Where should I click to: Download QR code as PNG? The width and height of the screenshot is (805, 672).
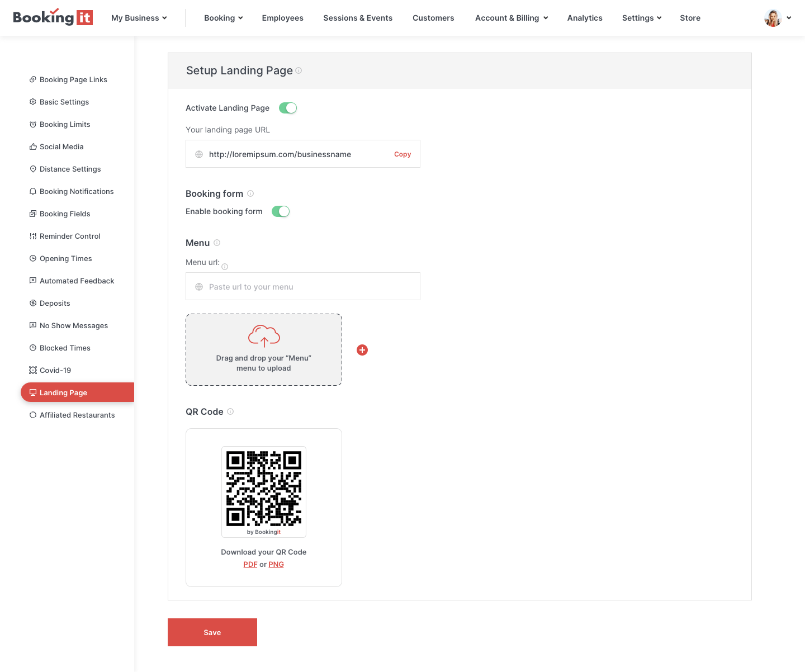pyautogui.click(x=276, y=564)
